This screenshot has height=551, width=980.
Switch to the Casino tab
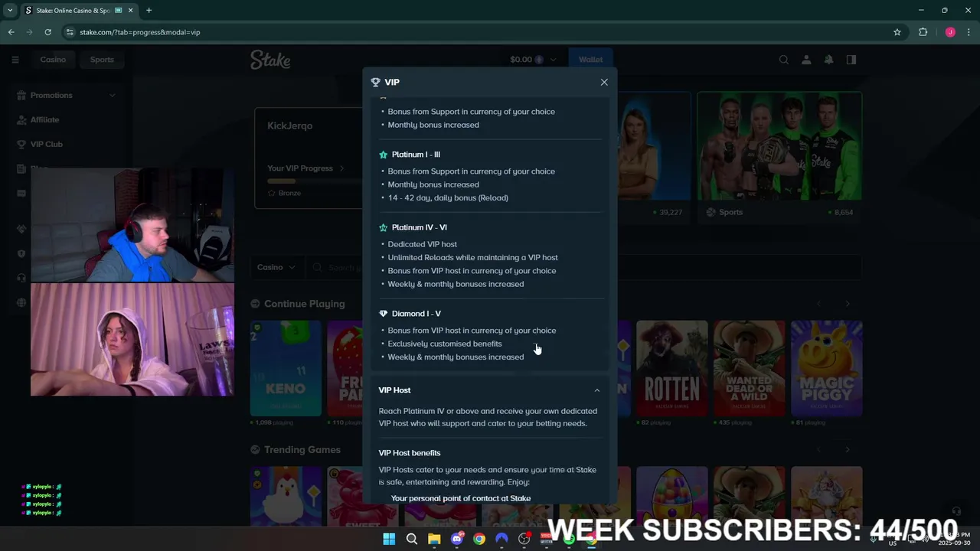[x=53, y=60]
